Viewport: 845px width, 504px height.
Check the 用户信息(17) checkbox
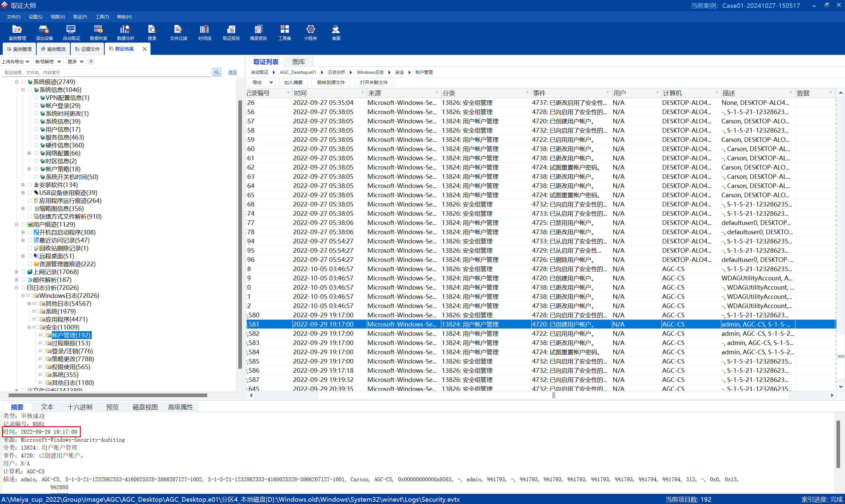(36, 129)
